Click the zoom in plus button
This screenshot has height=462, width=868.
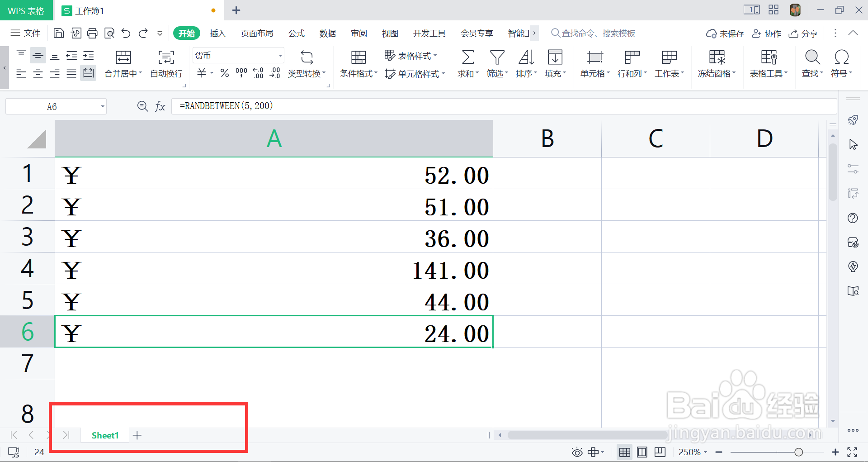coord(835,452)
